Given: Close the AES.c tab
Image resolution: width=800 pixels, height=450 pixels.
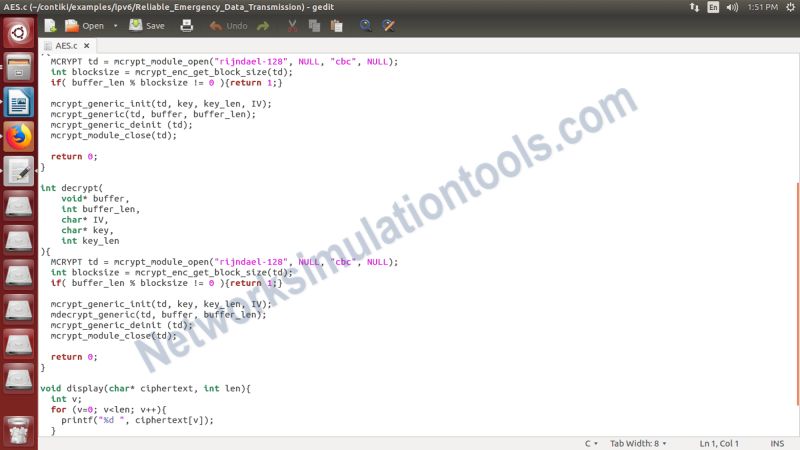Looking at the screenshot, I should click(87, 46).
